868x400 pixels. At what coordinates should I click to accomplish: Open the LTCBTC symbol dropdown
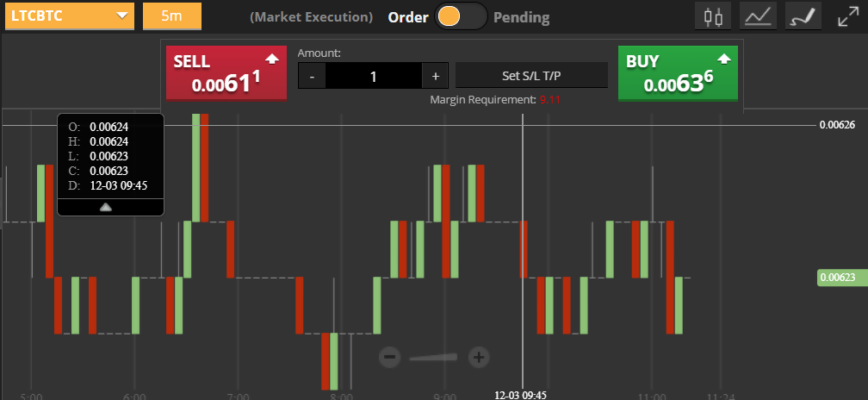70,16
